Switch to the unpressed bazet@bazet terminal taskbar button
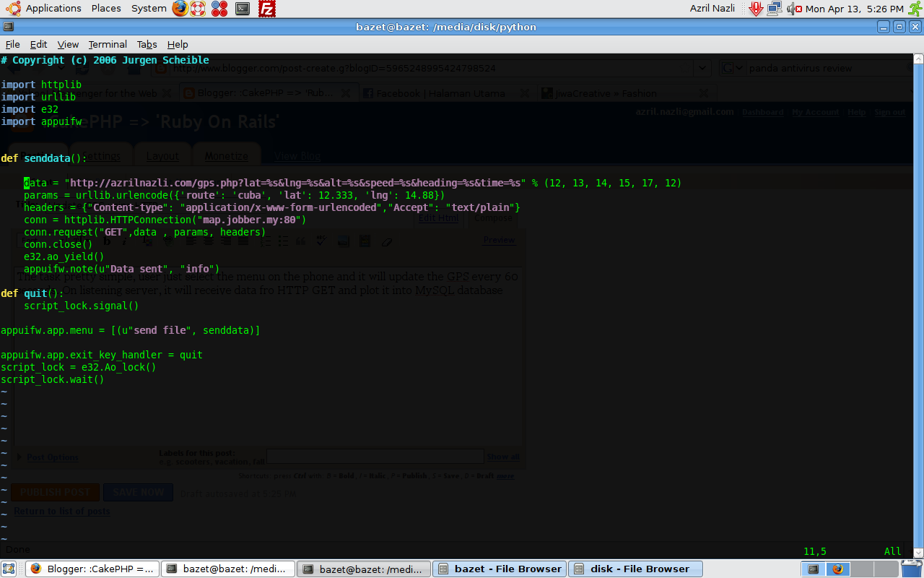 point(228,569)
